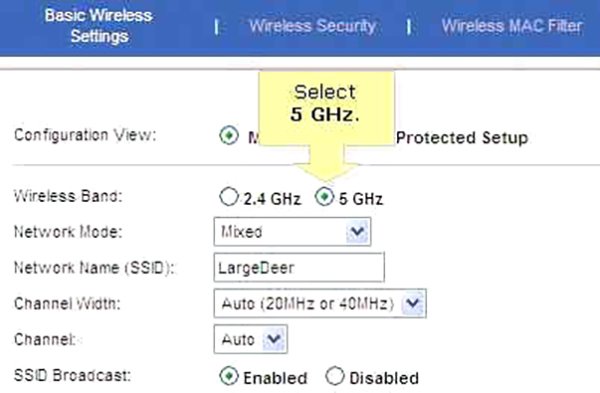Click the 2.4 GHz label text
This screenshot has height=393, width=600.
(272, 199)
